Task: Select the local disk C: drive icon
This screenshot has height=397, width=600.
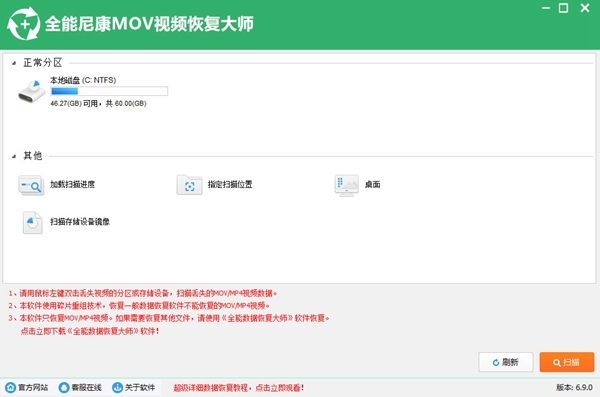Action: [x=32, y=91]
